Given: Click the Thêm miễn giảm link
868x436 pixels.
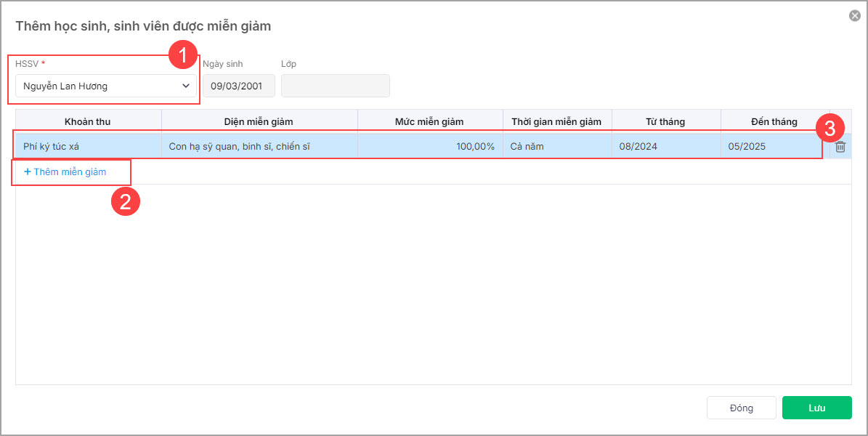Looking at the screenshot, I should pos(69,172).
